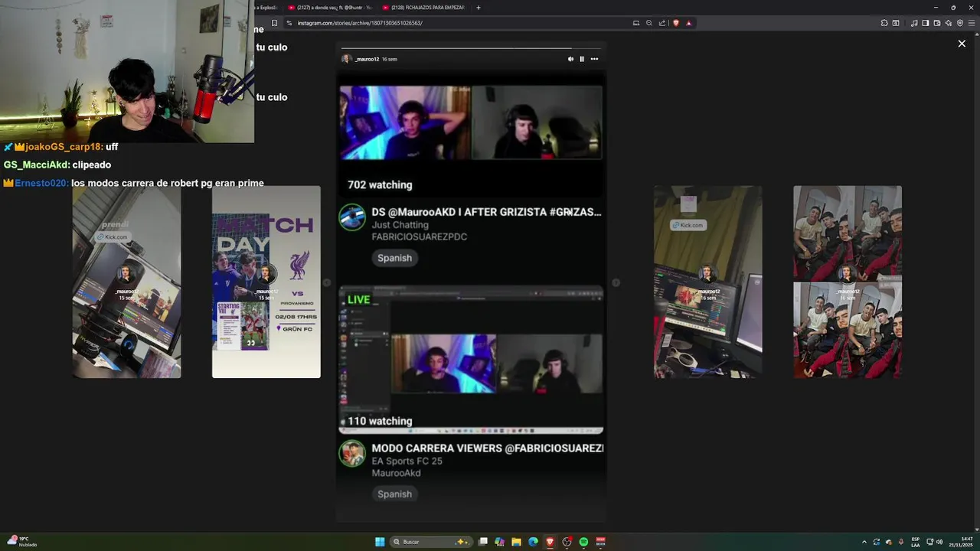Screen dimensions: 980x551
Task: Click chat message from joakoGS_carp18
Action: pyautogui.click(x=60, y=147)
